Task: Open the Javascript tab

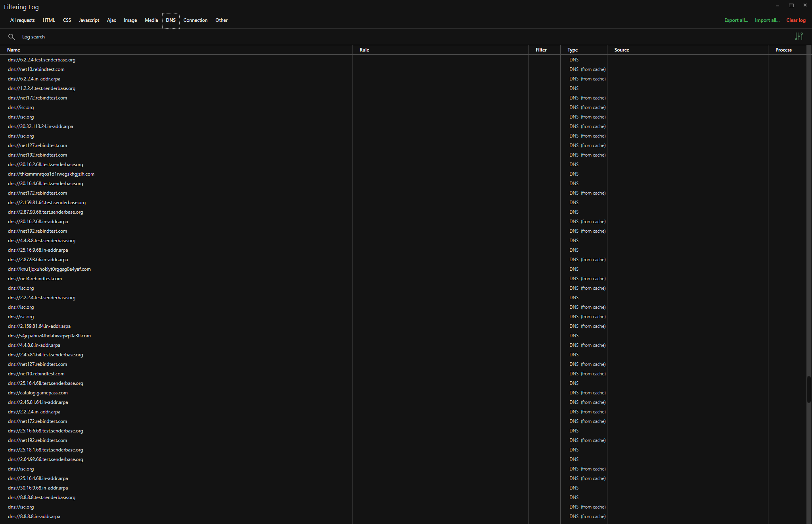Action: pyautogui.click(x=89, y=20)
